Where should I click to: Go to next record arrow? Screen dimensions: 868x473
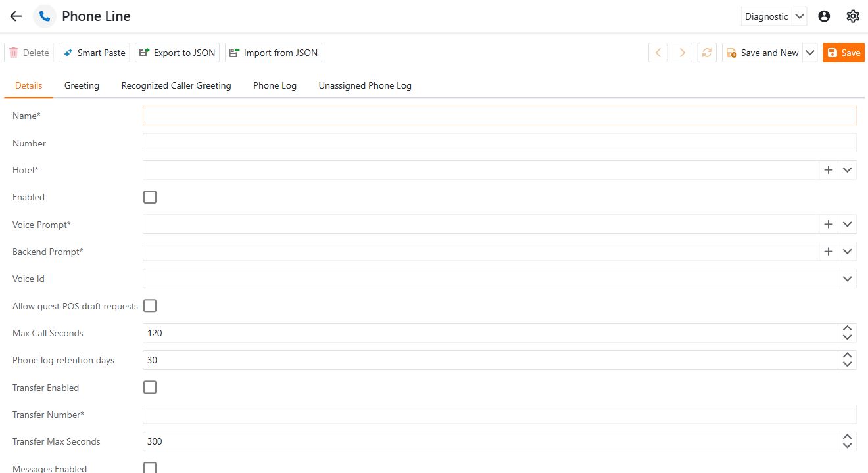tap(683, 53)
